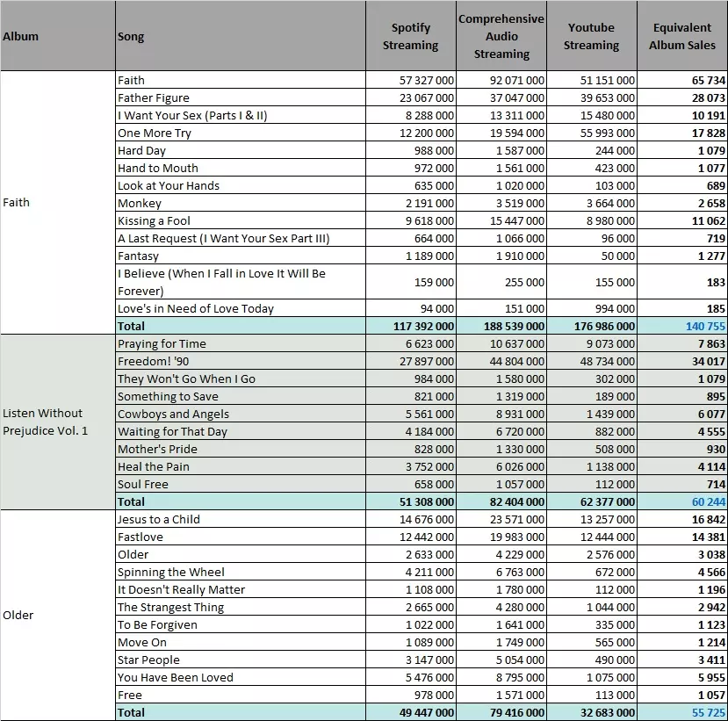The image size is (728, 721).
Task: Click comprehensive audio value 19 983 000
Action: coord(501,537)
